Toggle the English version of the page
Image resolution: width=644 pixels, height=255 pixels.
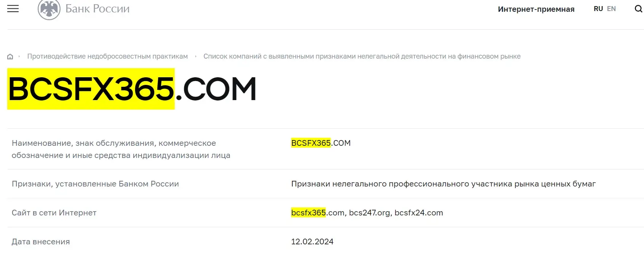coord(611,8)
